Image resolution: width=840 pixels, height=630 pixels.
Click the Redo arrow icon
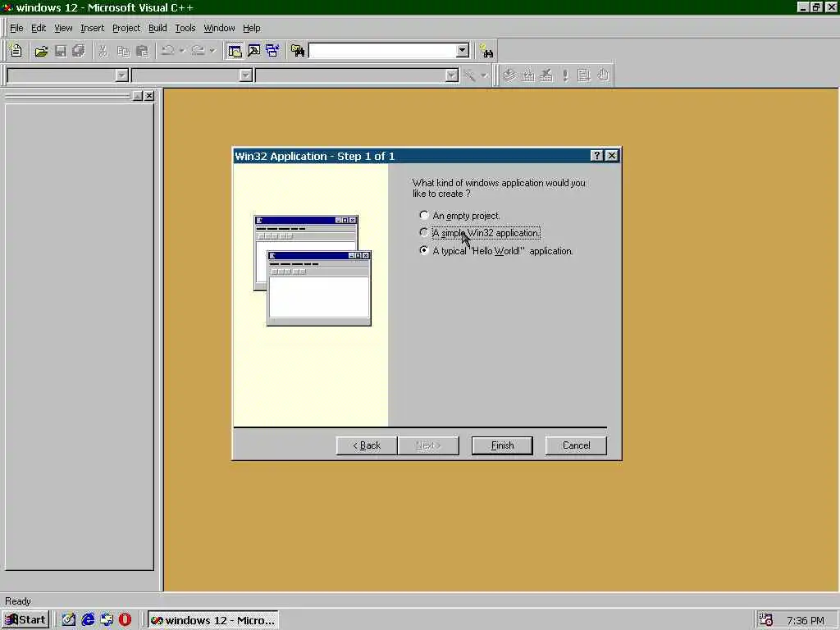coord(198,51)
